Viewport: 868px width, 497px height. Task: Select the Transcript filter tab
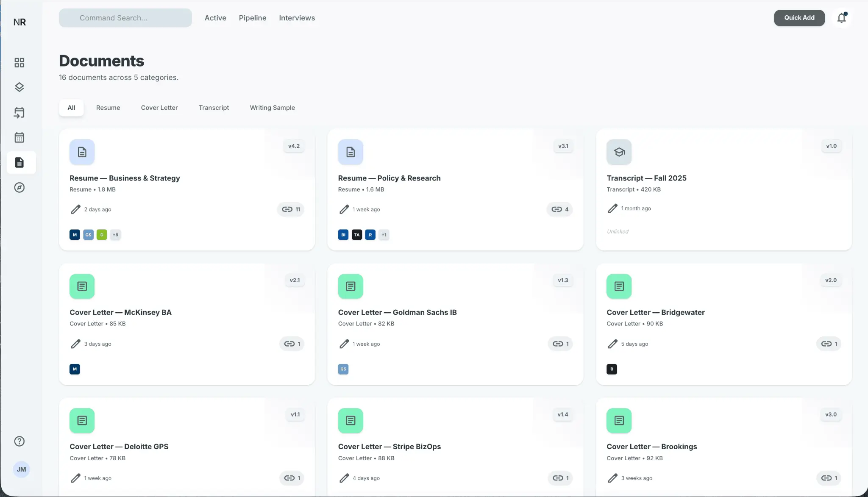coord(214,108)
